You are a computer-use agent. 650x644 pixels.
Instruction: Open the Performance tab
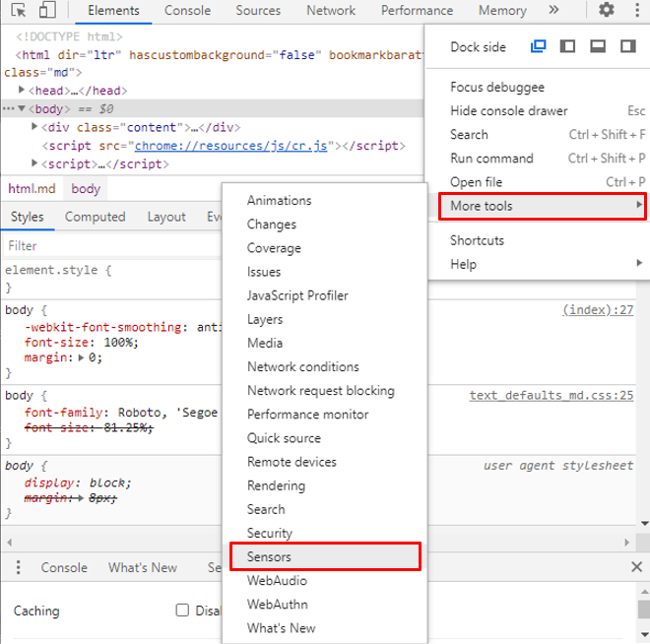point(417,11)
